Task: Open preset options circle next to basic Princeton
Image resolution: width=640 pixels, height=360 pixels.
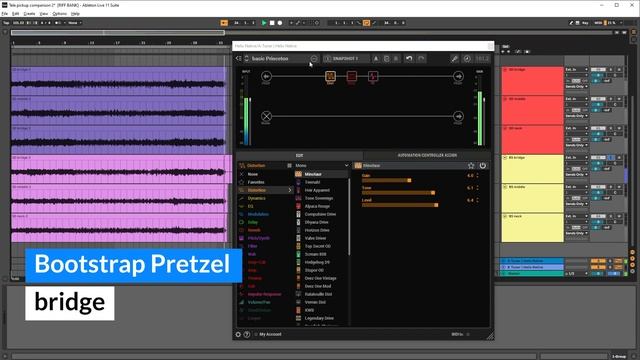Action: [x=314, y=59]
